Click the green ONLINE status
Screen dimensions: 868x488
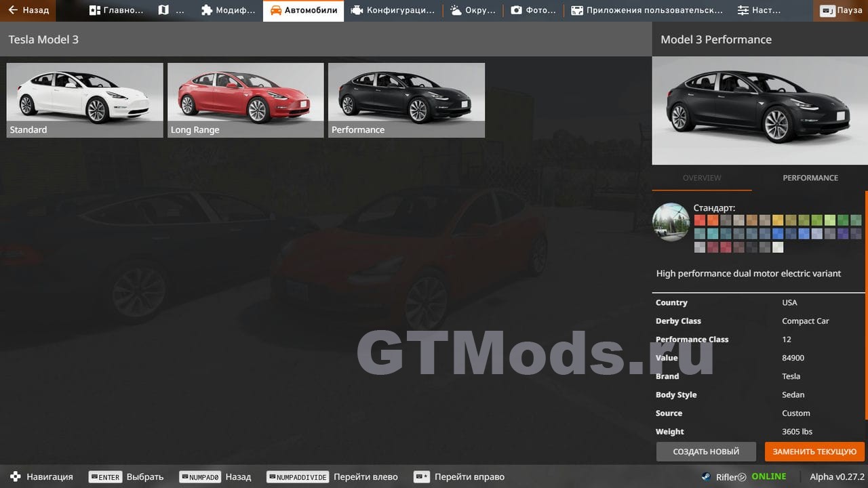click(x=769, y=476)
